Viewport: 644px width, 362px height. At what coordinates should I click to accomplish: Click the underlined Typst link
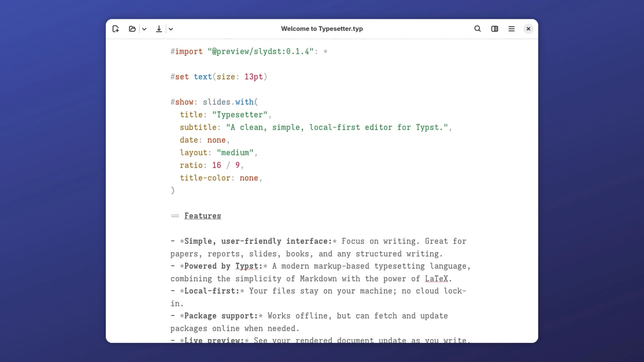point(247,266)
